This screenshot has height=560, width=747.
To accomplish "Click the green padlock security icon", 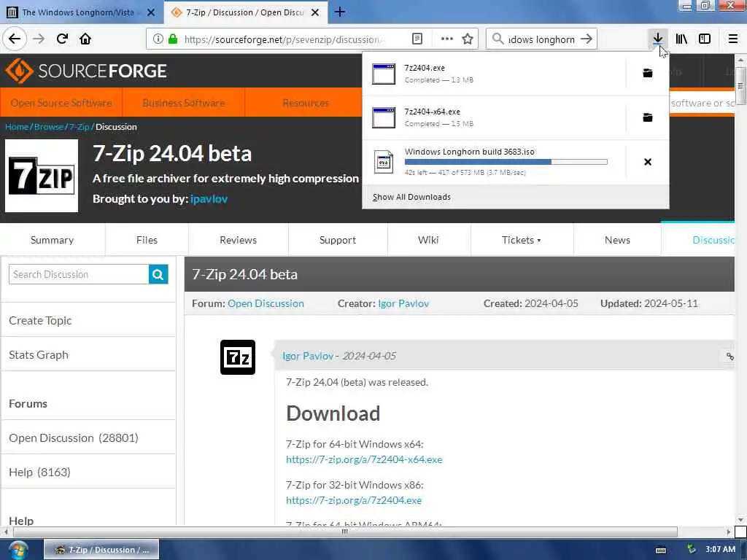I will pos(173,39).
